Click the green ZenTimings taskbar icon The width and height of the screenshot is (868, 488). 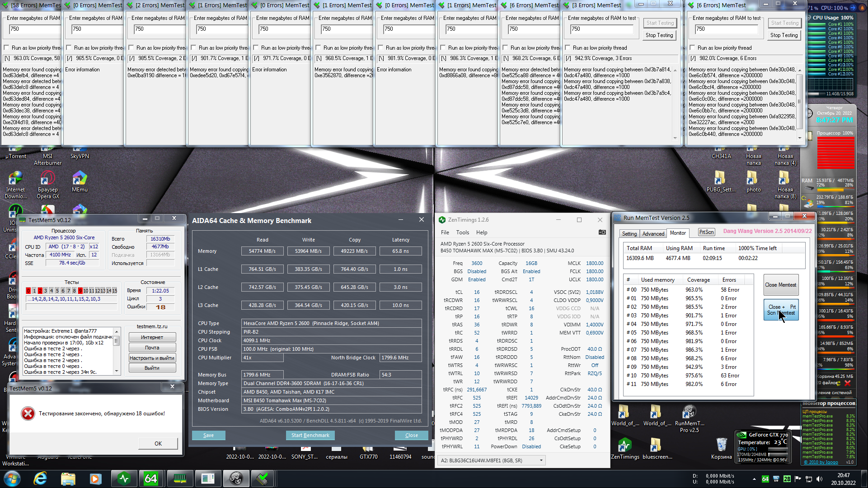124,479
